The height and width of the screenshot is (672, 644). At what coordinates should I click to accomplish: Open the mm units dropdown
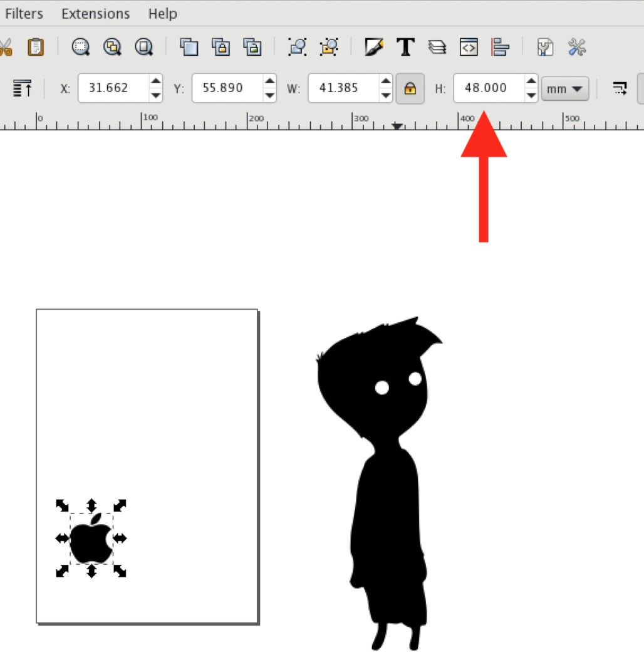pyautogui.click(x=565, y=88)
